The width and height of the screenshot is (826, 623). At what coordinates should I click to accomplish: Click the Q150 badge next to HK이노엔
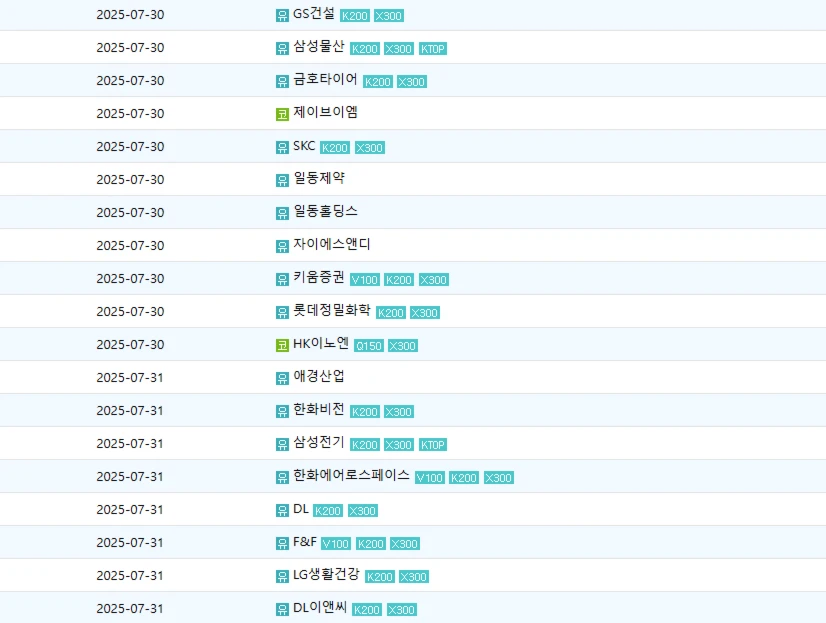[369, 346]
